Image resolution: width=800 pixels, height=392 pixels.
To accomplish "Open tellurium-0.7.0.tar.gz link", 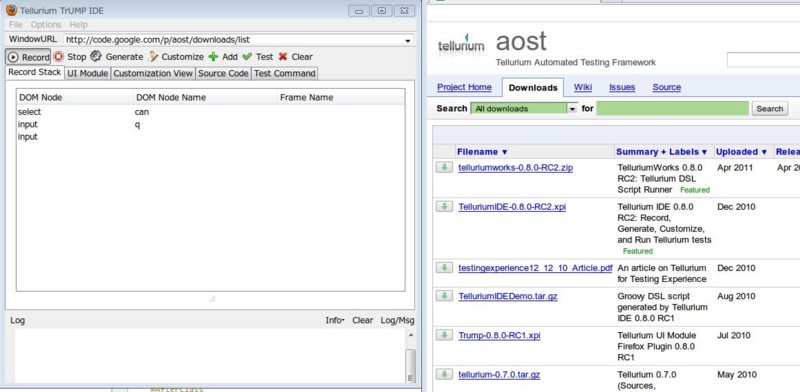I will [x=499, y=375].
